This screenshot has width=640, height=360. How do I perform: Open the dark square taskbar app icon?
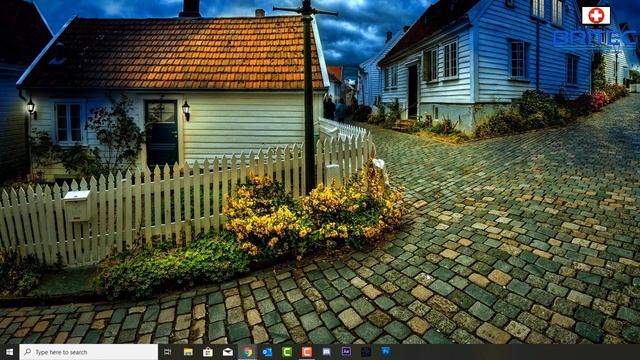point(366,352)
